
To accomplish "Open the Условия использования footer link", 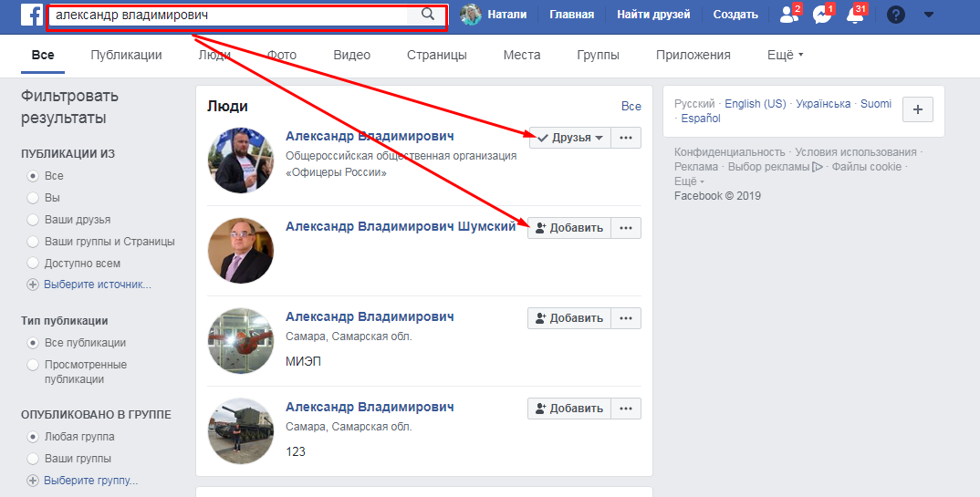I will click(x=856, y=151).
